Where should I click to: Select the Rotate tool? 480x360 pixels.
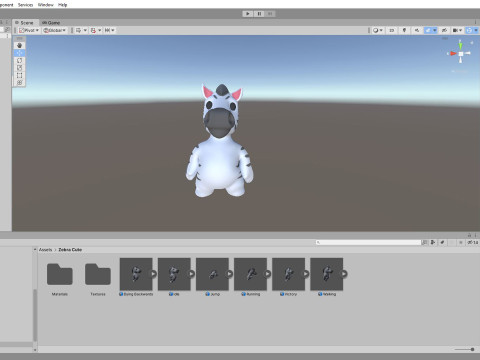[19, 60]
